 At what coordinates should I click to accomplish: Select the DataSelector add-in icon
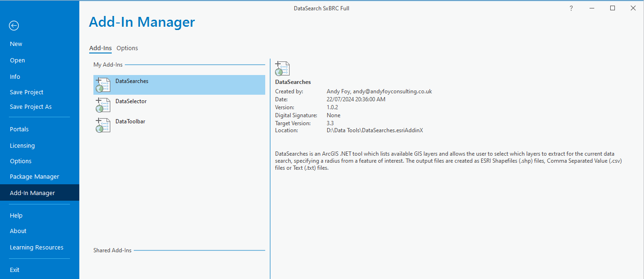pyautogui.click(x=103, y=105)
